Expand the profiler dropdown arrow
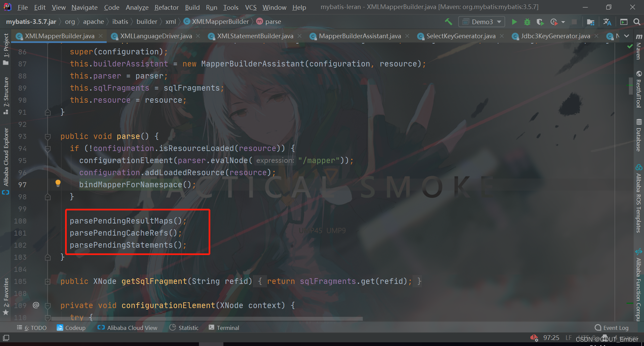Screen dimensions: 644x346 point(563,22)
